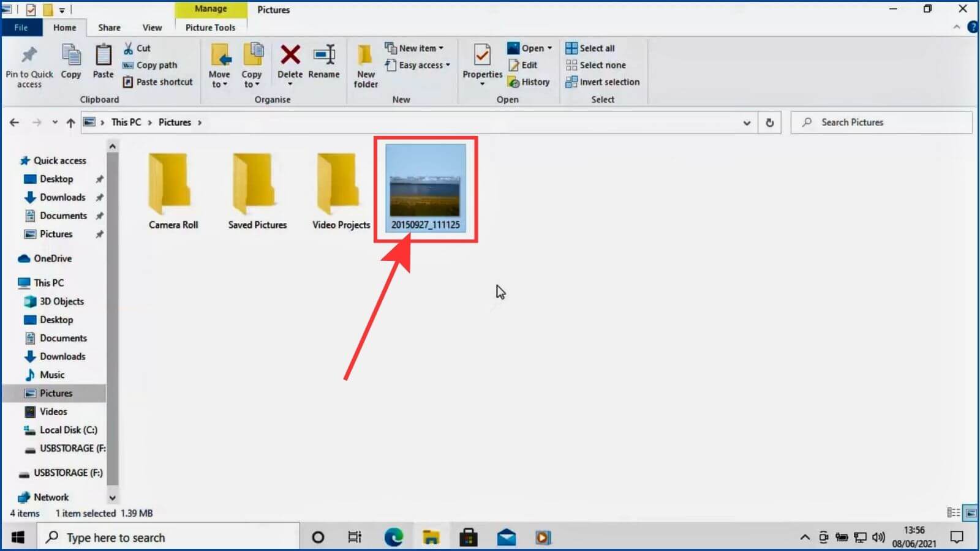The image size is (980, 551).
Task: Open the Picture Tools Manage tab
Action: [211, 27]
